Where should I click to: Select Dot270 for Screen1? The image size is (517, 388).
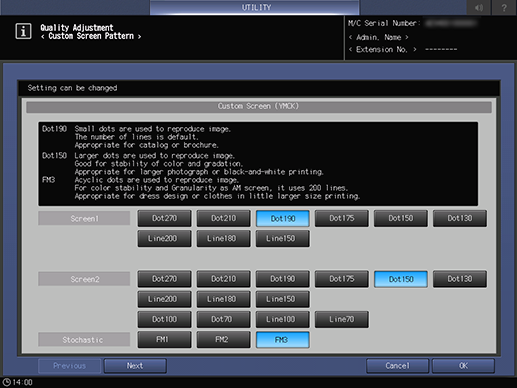(x=164, y=218)
